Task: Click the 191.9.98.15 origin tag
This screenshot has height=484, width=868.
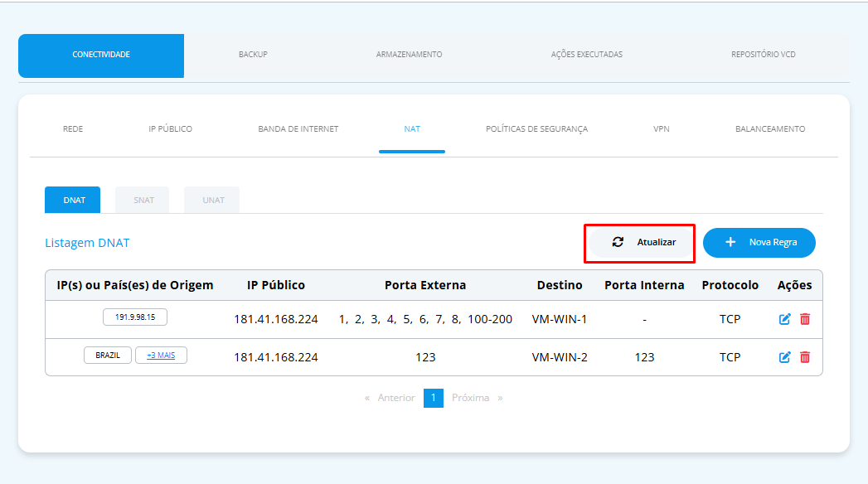Action: [135, 317]
